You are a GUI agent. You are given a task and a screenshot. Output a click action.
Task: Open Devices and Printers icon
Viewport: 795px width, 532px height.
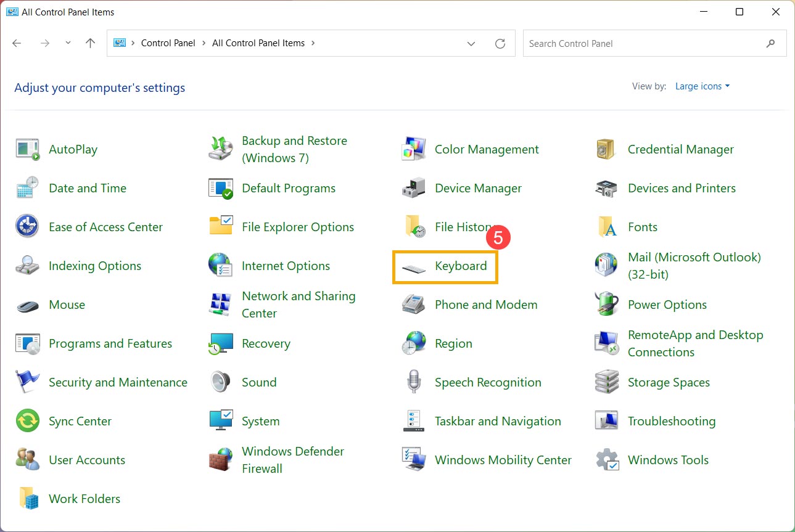[x=607, y=188]
